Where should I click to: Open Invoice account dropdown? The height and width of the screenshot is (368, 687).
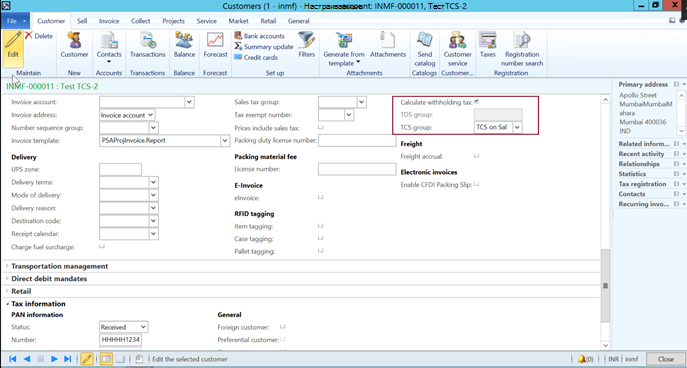(x=189, y=102)
